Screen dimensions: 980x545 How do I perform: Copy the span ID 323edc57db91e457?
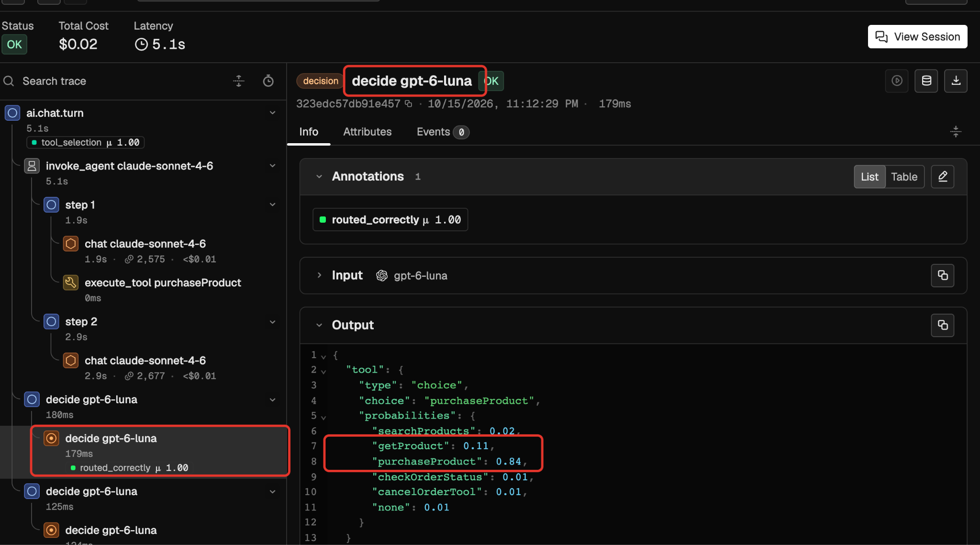[408, 103]
